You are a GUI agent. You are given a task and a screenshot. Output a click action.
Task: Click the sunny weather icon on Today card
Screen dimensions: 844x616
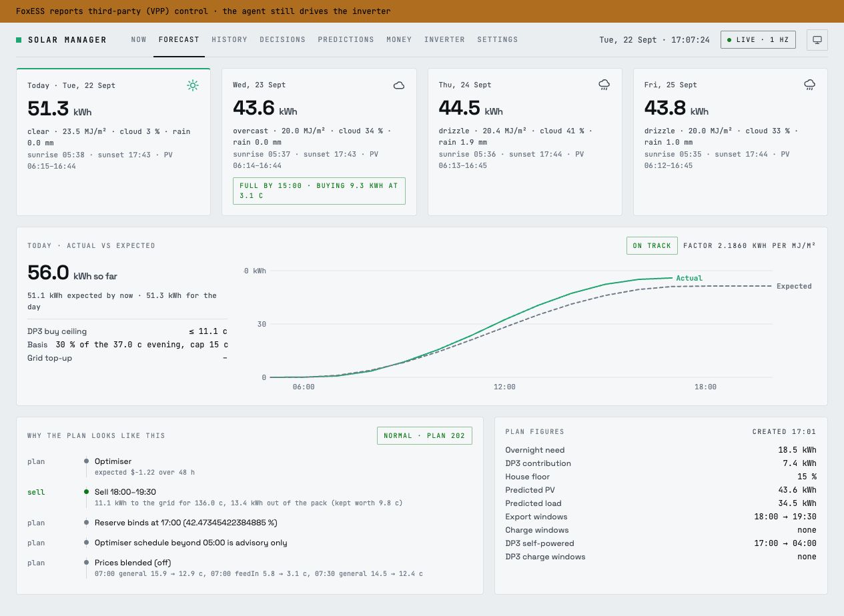pyautogui.click(x=193, y=85)
